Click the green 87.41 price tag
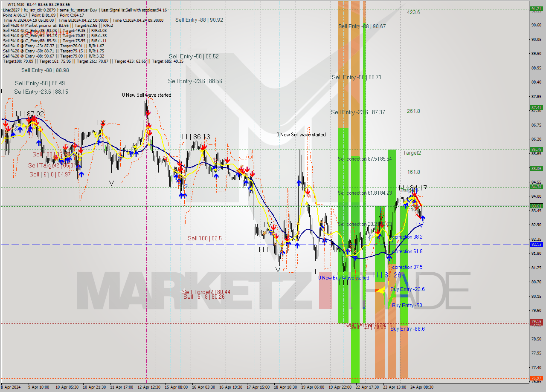 (x=536, y=108)
